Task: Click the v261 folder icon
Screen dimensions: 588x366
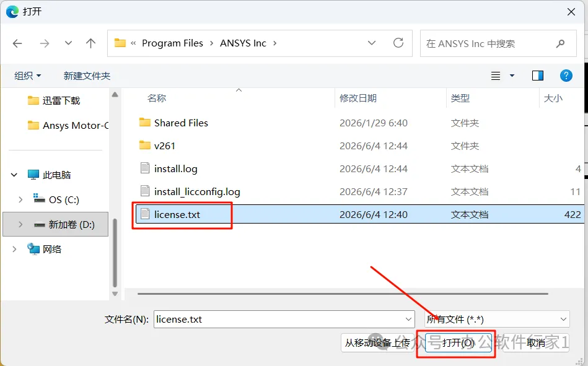Action: [145, 145]
